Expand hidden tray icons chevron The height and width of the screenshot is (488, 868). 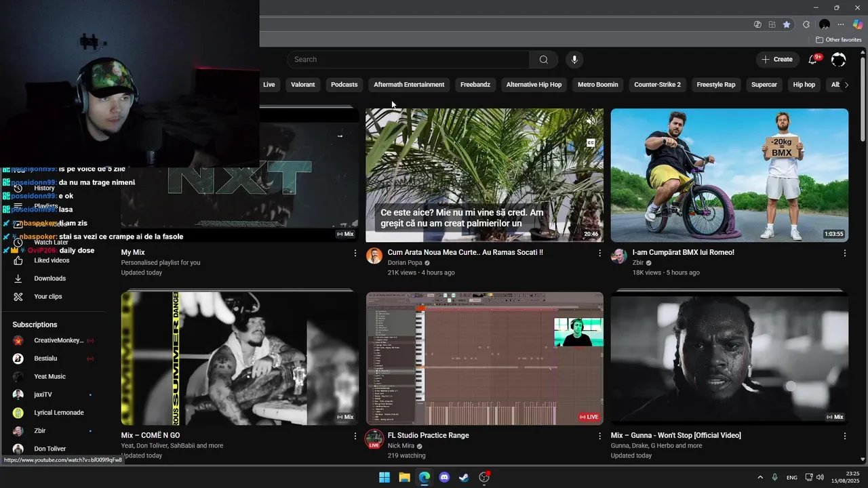click(x=759, y=477)
